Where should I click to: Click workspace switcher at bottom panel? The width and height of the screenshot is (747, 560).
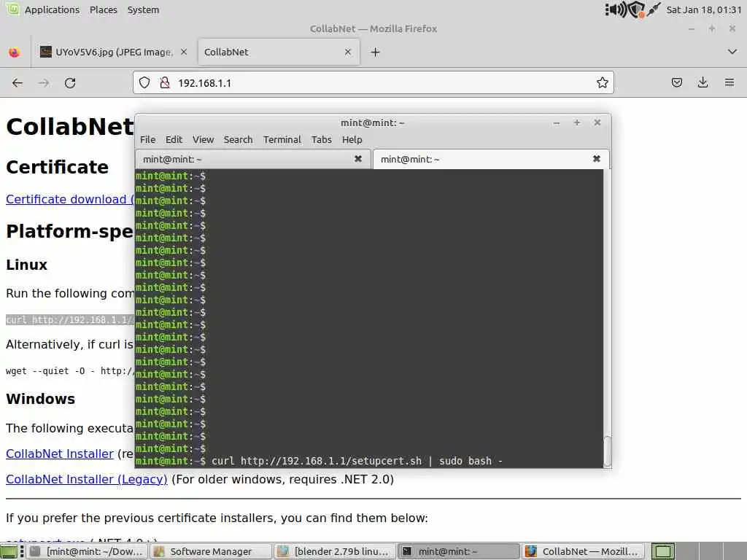(x=663, y=551)
